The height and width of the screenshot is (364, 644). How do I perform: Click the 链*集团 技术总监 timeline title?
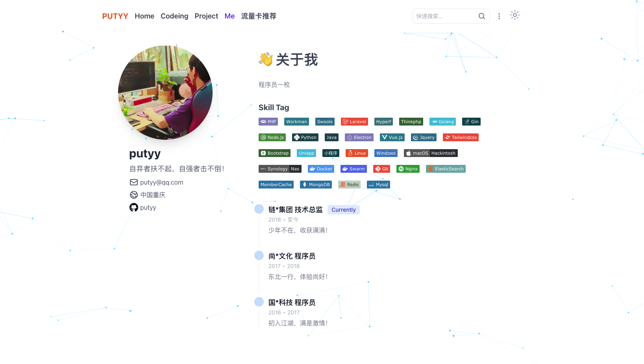pyautogui.click(x=296, y=210)
